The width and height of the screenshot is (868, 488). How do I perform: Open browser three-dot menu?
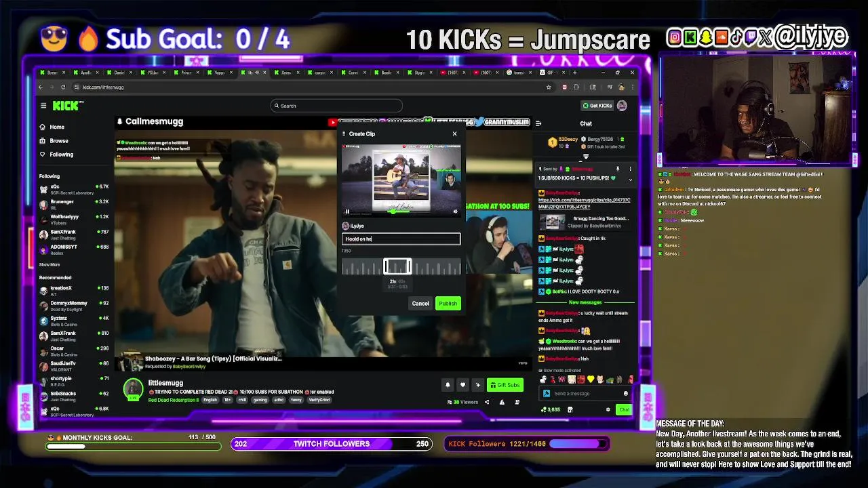[x=632, y=87]
